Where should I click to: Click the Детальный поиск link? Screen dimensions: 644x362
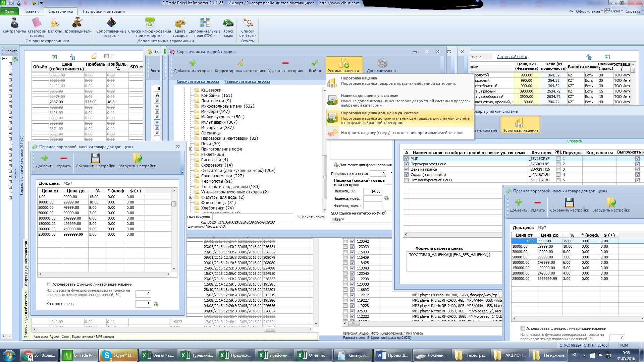tap(512, 57)
